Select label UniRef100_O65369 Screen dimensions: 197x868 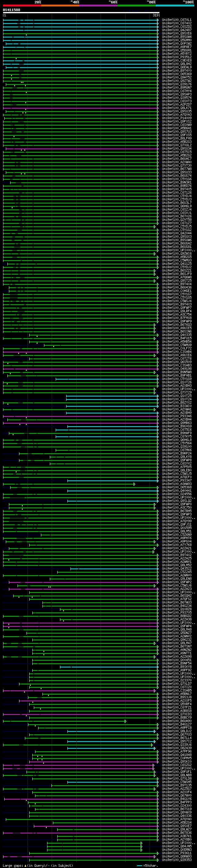tap(177, 74)
